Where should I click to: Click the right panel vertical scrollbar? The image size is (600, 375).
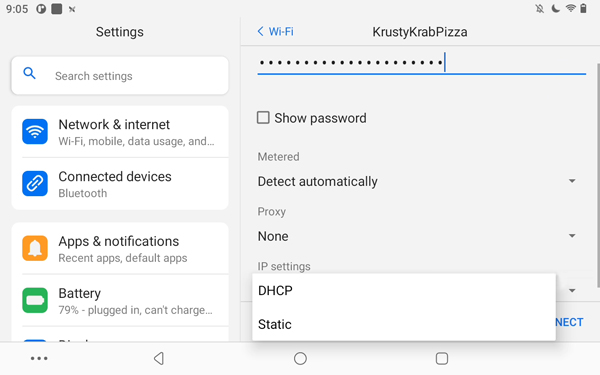(x=598, y=175)
